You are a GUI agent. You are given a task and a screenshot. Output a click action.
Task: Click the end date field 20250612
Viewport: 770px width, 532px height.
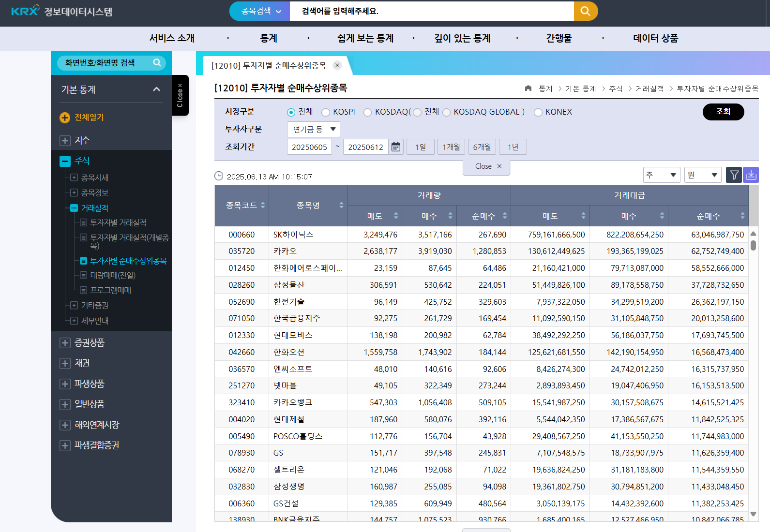pyautogui.click(x=366, y=147)
